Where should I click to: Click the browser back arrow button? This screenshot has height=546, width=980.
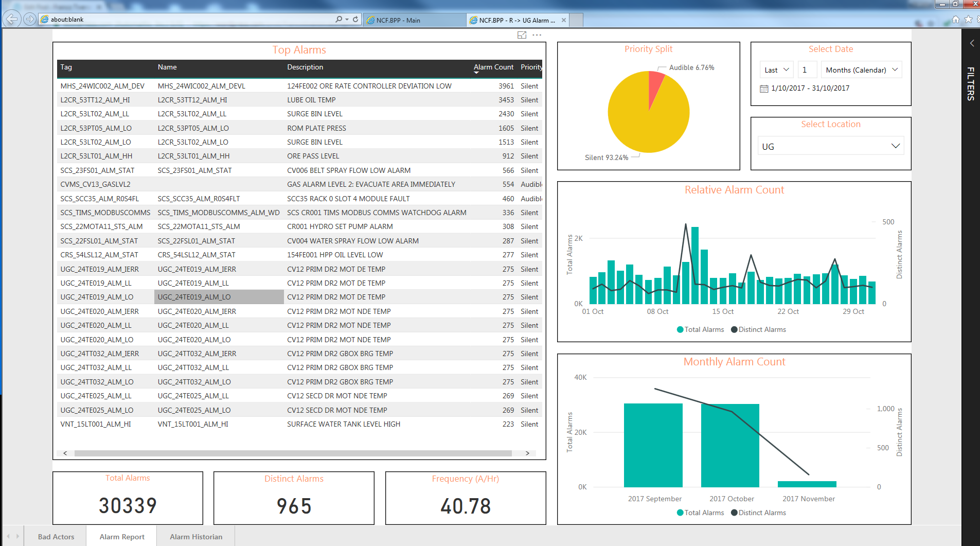11,19
